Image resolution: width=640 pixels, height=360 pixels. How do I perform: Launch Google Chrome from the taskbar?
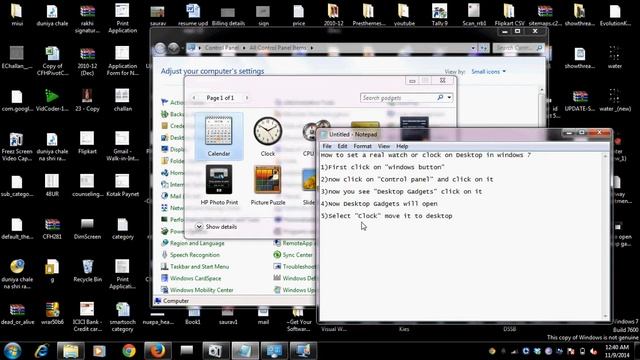coord(129,351)
